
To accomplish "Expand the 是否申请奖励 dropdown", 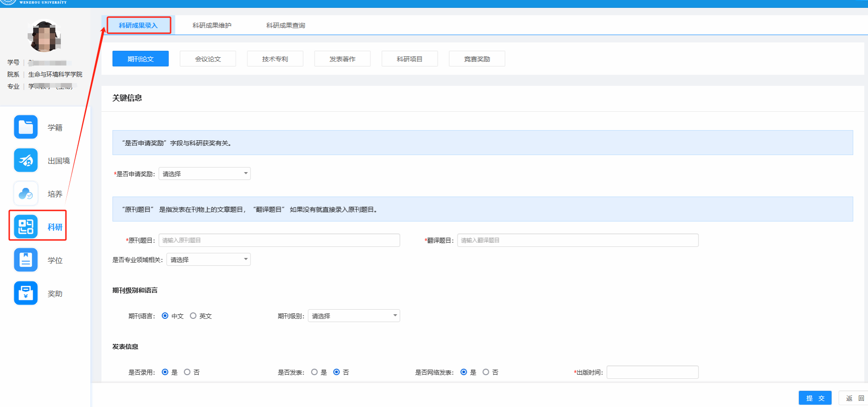I will click(x=204, y=174).
